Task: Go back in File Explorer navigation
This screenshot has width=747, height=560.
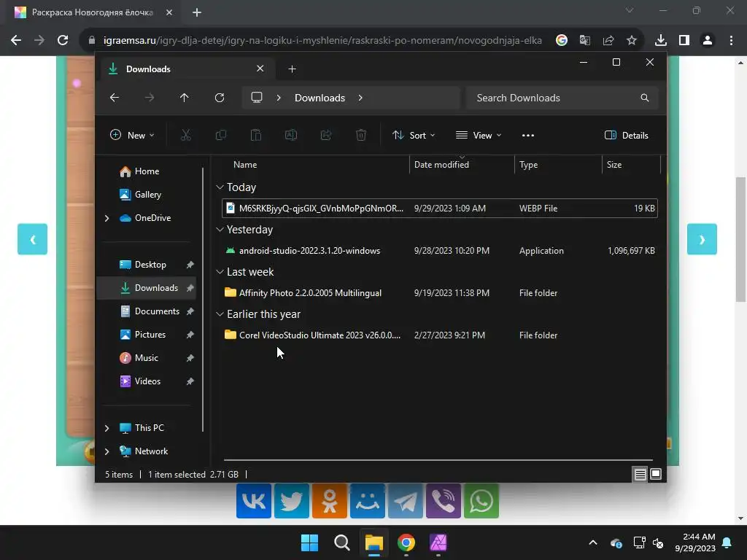Action: (115, 98)
